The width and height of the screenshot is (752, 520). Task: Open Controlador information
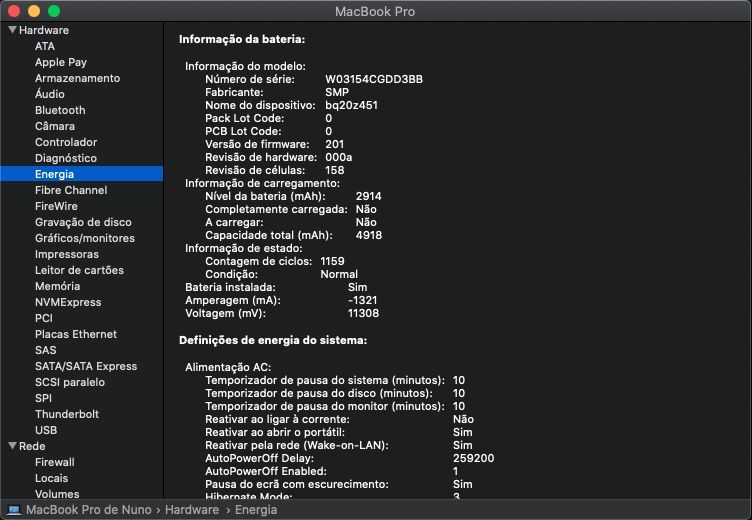(66, 142)
